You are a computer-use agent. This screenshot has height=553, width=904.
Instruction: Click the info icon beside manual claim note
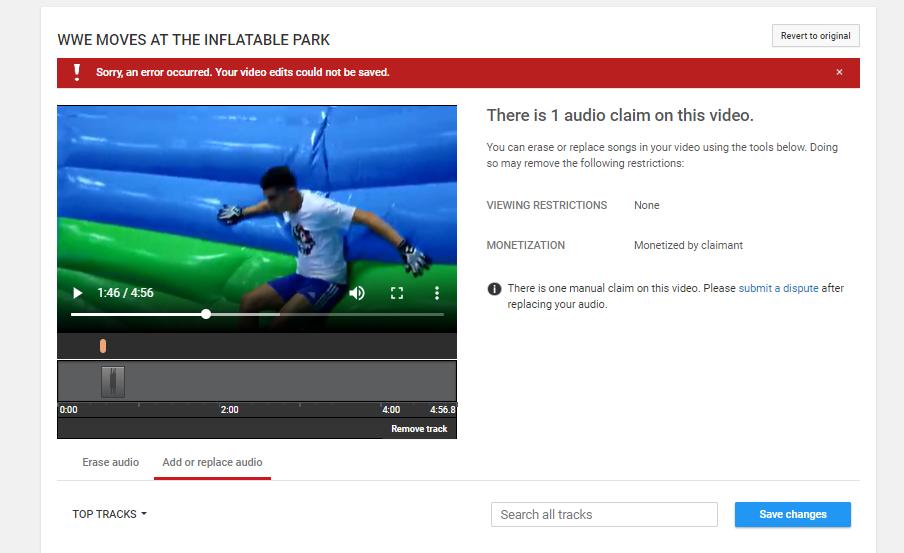tap(494, 289)
